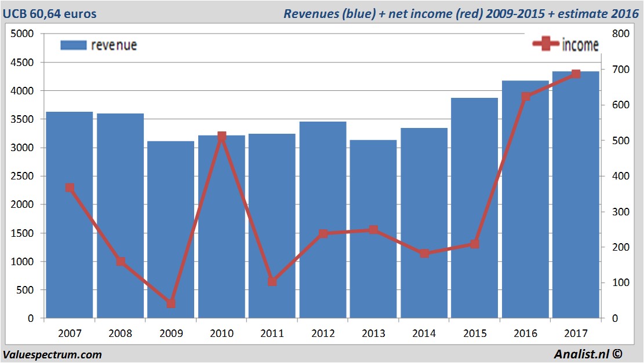This screenshot has height=363, width=644.
Task: Click the 2007 year axis label
Action: [70, 333]
